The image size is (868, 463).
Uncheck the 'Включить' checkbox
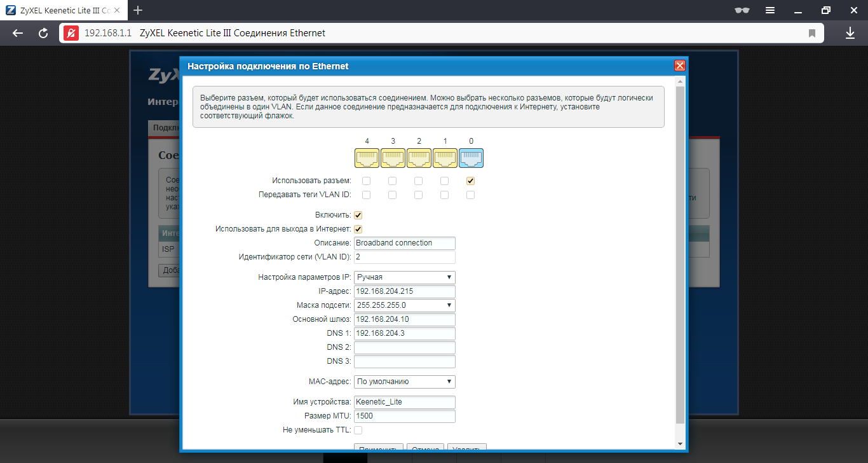[358, 216]
